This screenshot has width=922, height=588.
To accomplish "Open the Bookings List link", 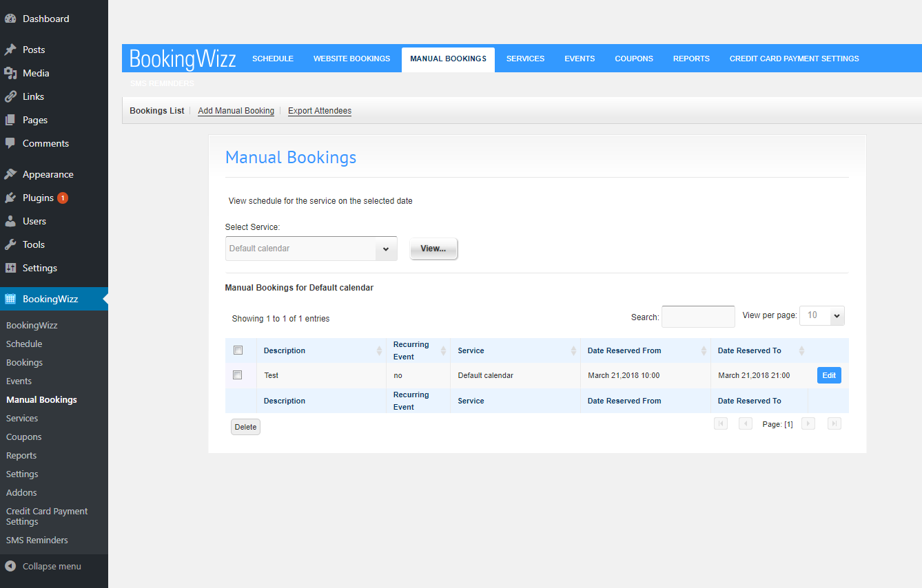I will tap(157, 111).
